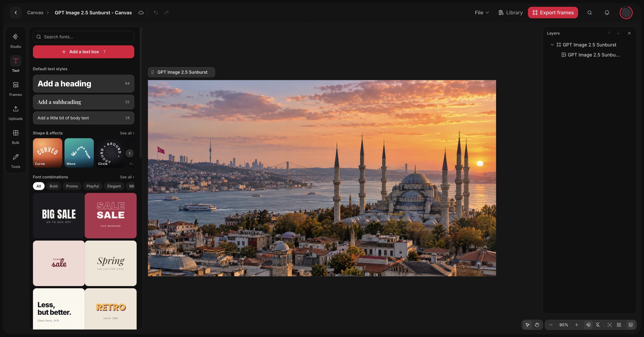Open the Library
Screen dimensions: 644x337
(x=511, y=13)
